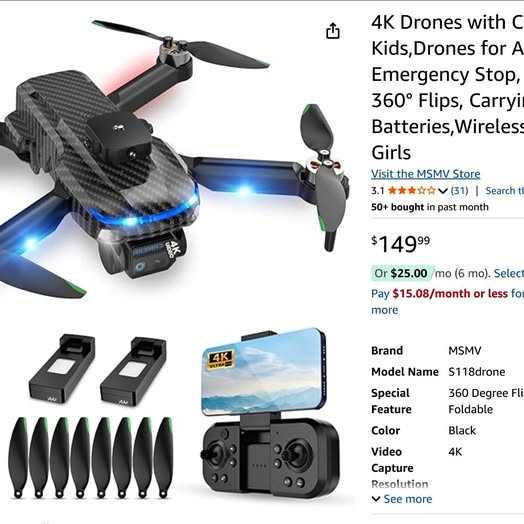The width and height of the screenshot is (524, 524).
Task: Click the S118drone model name value
Action: click(x=477, y=372)
